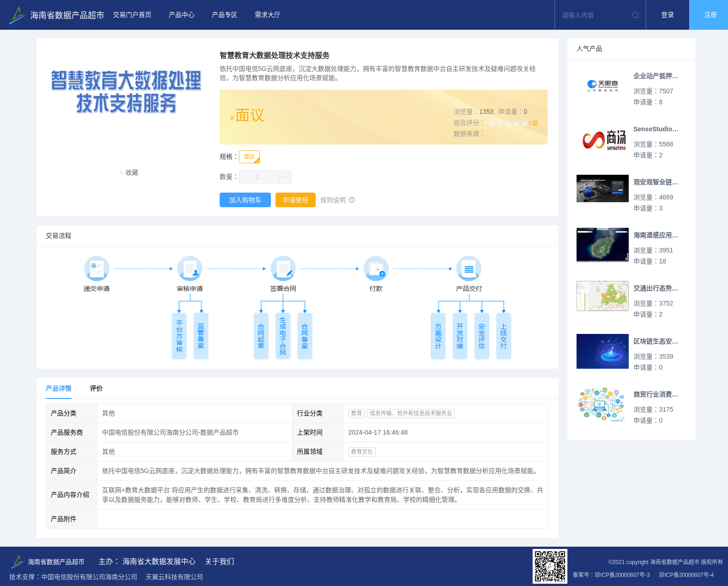This screenshot has width=728, height=586.
Task: Click the 上线交付 flow box
Action: pos(504,336)
